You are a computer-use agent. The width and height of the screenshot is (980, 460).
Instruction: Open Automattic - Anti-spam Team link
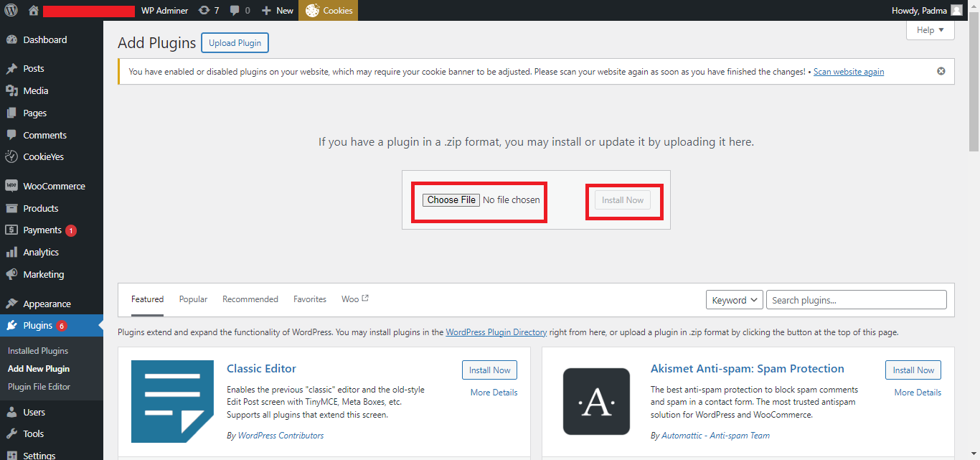click(x=715, y=436)
